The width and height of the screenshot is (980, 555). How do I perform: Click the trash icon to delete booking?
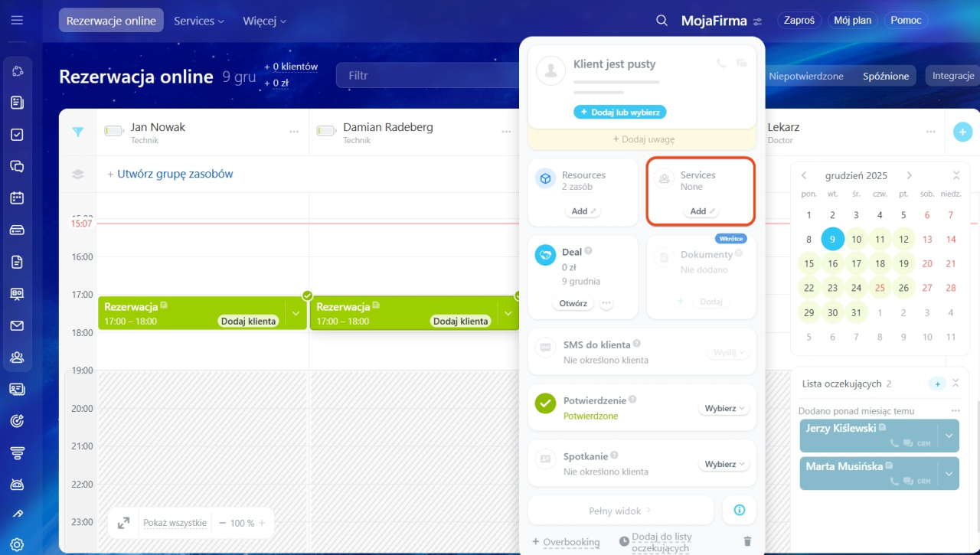point(747,541)
